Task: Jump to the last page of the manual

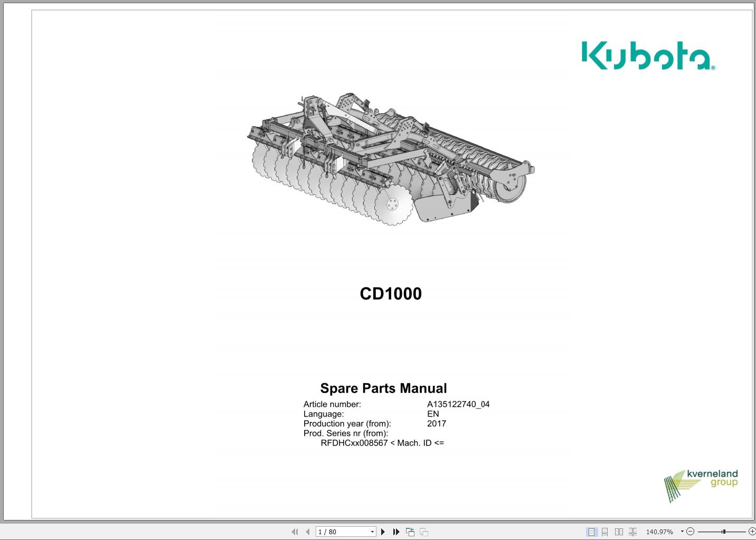Action: pos(395,532)
